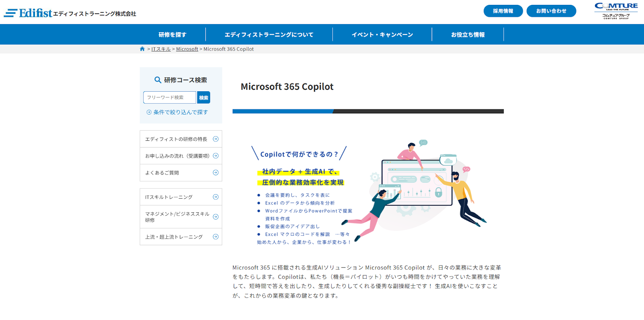Click the home icon in the breadcrumb

click(x=142, y=49)
